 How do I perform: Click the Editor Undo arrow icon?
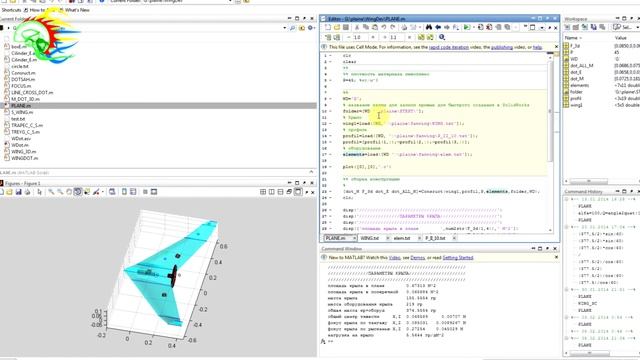pos(384,27)
